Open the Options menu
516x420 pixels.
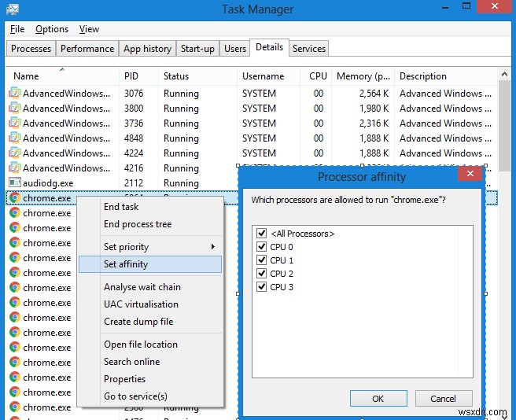(x=52, y=29)
